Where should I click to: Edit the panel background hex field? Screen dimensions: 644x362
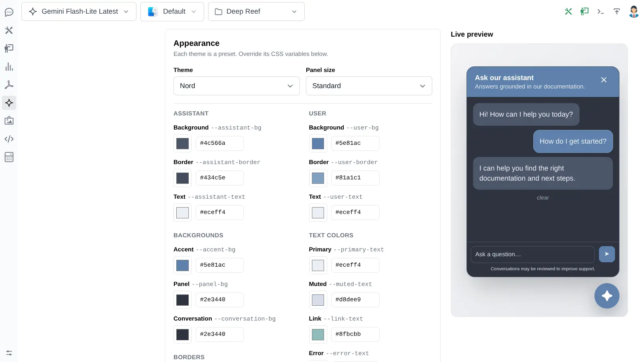pos(220,300)
